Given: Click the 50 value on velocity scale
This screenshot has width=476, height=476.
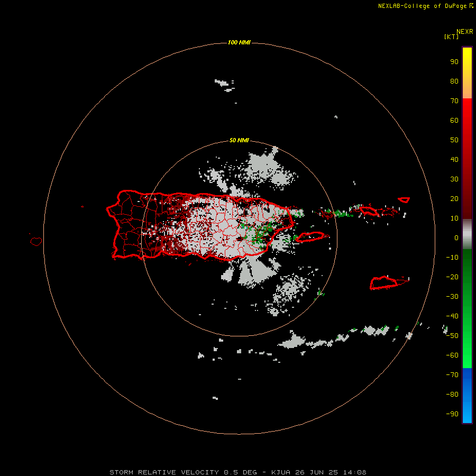Looking at the screenshot, I should (x=454, y=140).
